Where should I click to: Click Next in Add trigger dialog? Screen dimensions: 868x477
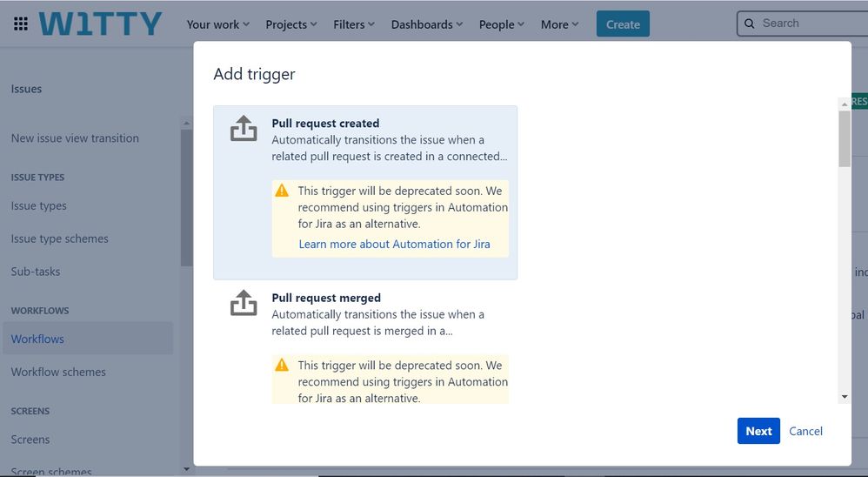(x=758, y=431)
